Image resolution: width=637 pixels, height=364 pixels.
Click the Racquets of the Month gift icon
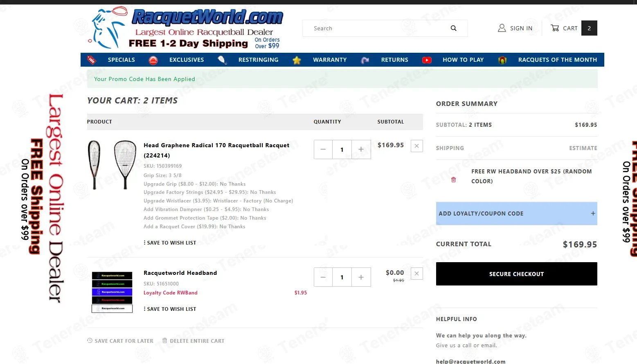(x=502, y=60)
